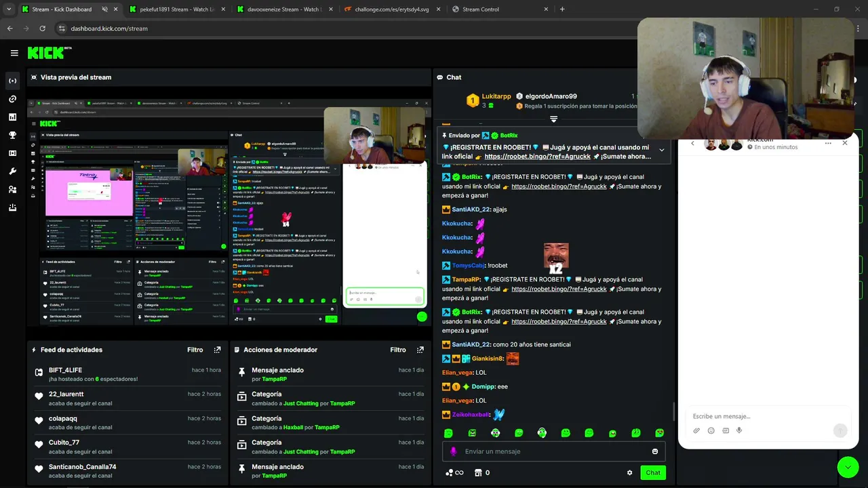The height and width of the screenshot is (488, 868).
Task: Select the stream broadcast icon in left sidebar
Action: (12, 81)
